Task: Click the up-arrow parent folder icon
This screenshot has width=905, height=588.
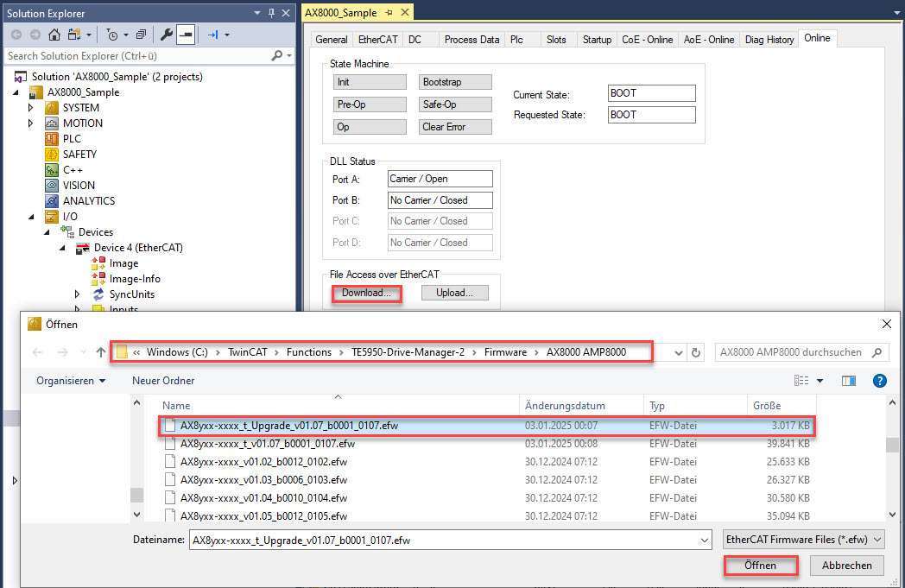Action: point(101,352)
